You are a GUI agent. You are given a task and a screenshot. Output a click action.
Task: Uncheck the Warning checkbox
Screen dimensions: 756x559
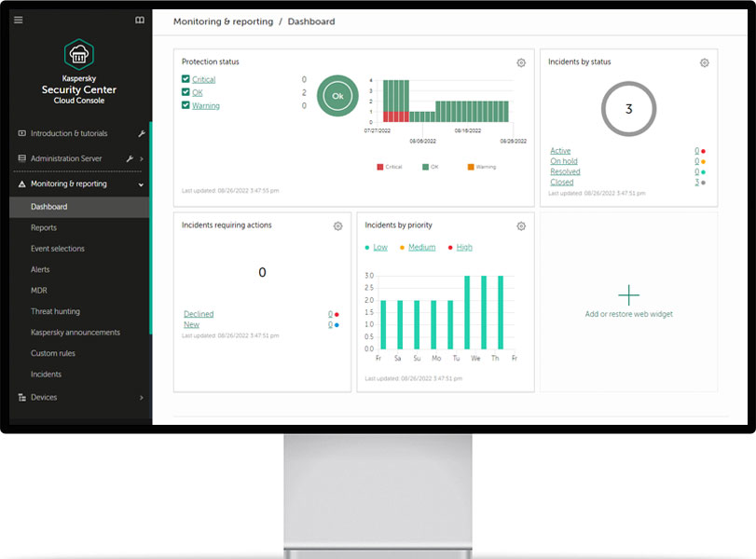[x=186, y=104]
